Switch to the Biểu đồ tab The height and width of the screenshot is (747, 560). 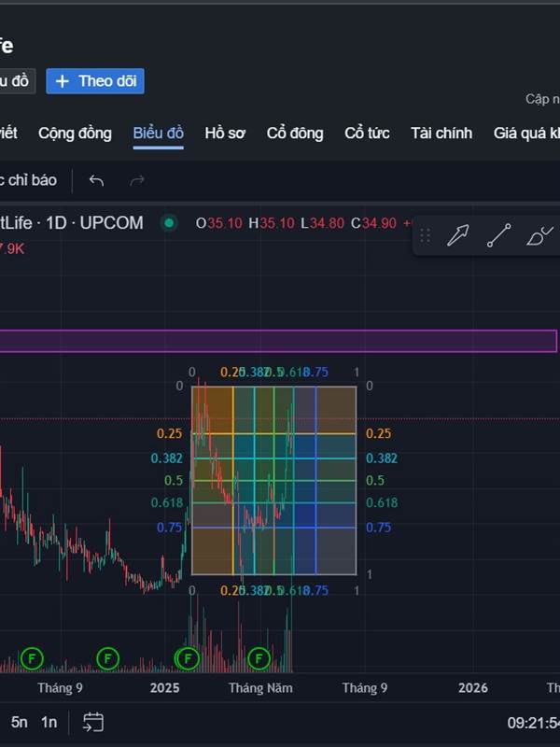coord(158,133)
